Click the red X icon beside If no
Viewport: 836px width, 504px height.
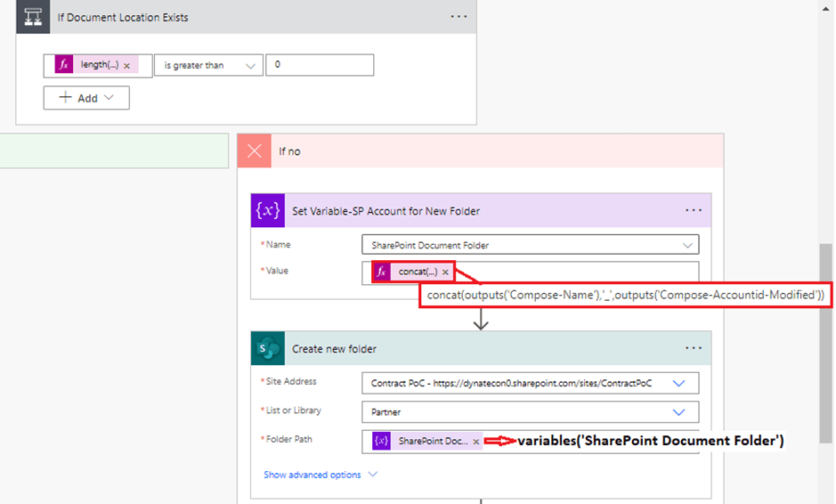coord(255,151)
